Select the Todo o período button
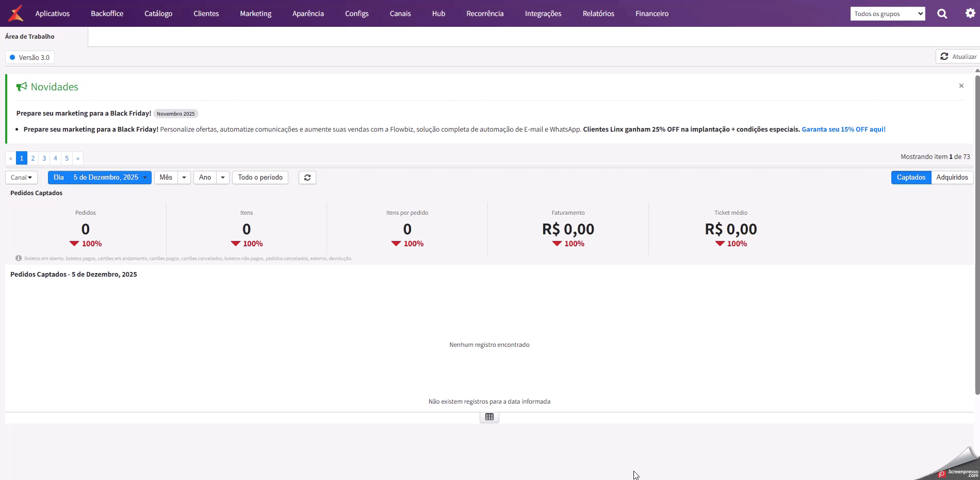 260,178
